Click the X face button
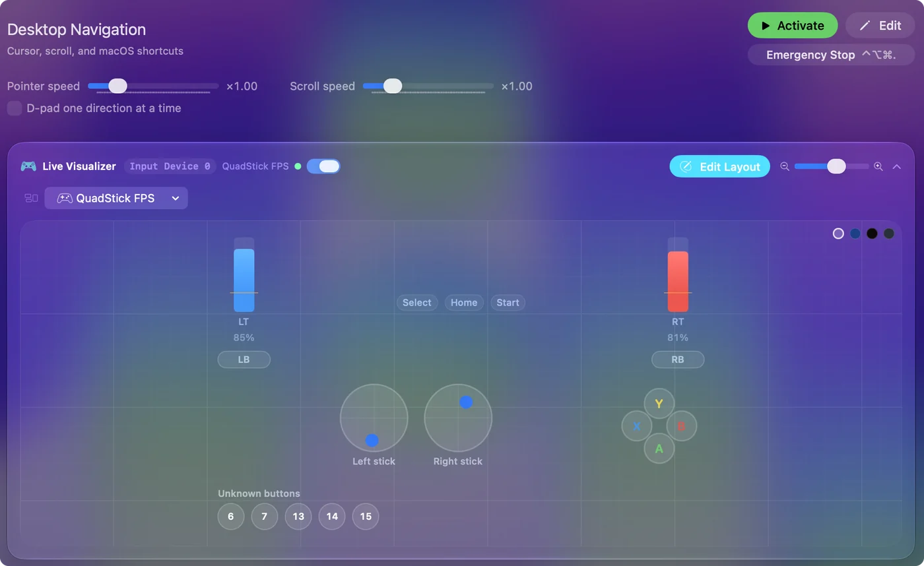Viewport: 924px width, 566px height. [637, 426]
